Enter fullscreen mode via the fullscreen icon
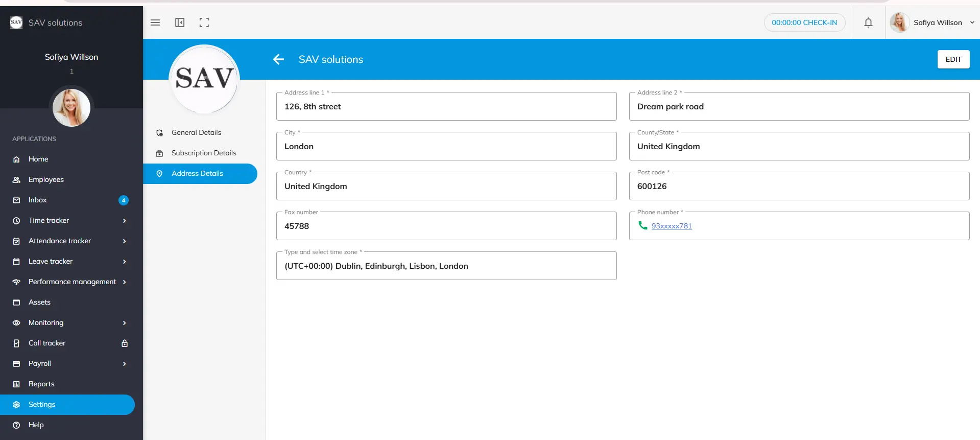Screen dimensions: 980x440 tap(204, 22)
